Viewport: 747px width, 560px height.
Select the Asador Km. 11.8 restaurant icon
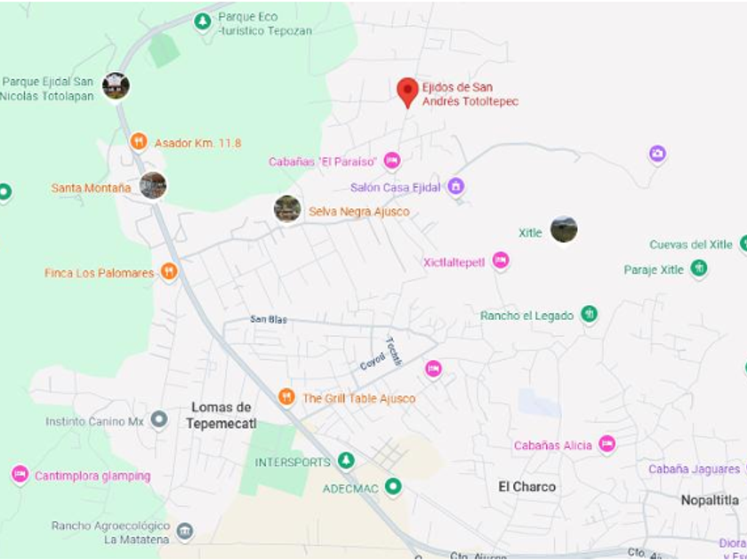point(139,141)
